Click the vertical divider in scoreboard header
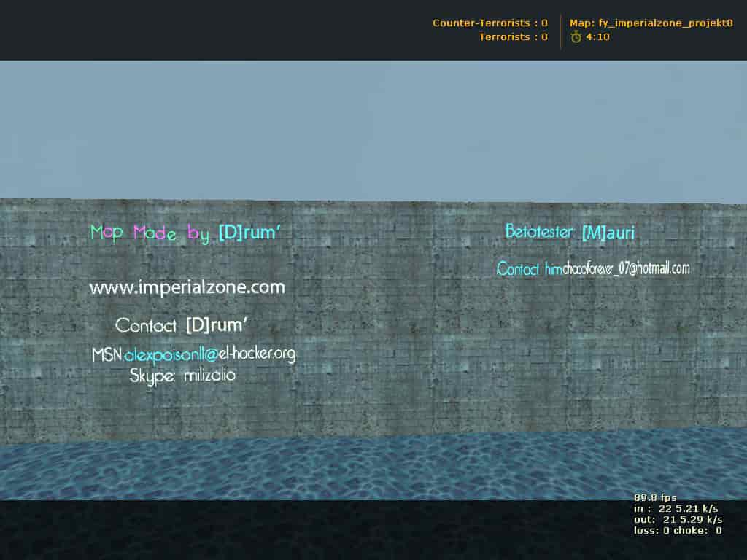 coord(560,31)
